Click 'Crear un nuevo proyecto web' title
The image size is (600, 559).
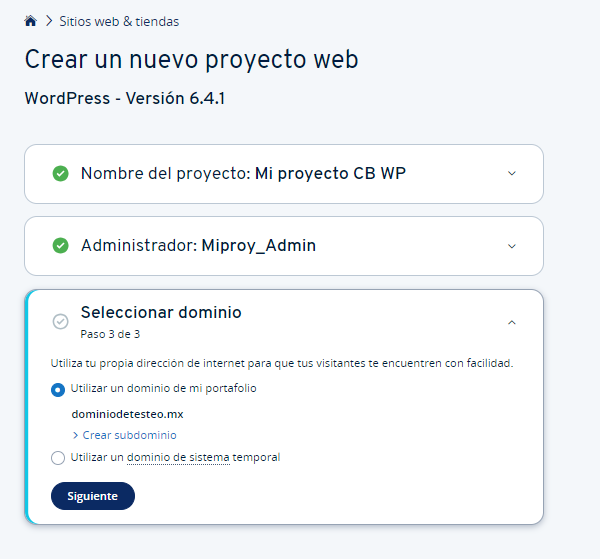tap(191, 59)
